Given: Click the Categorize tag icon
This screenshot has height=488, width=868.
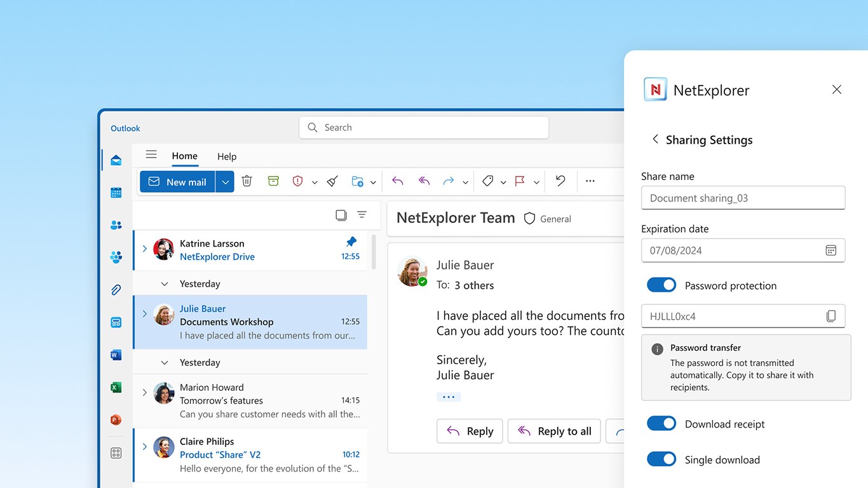Looking at the screenshot, I should [487, 181].
